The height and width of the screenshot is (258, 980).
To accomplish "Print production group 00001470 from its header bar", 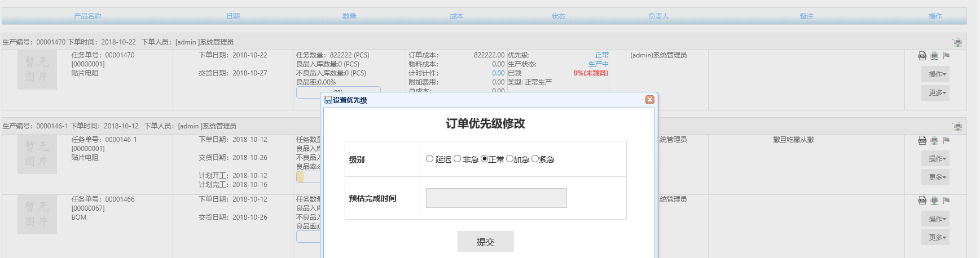I will [x=957, y=42].
